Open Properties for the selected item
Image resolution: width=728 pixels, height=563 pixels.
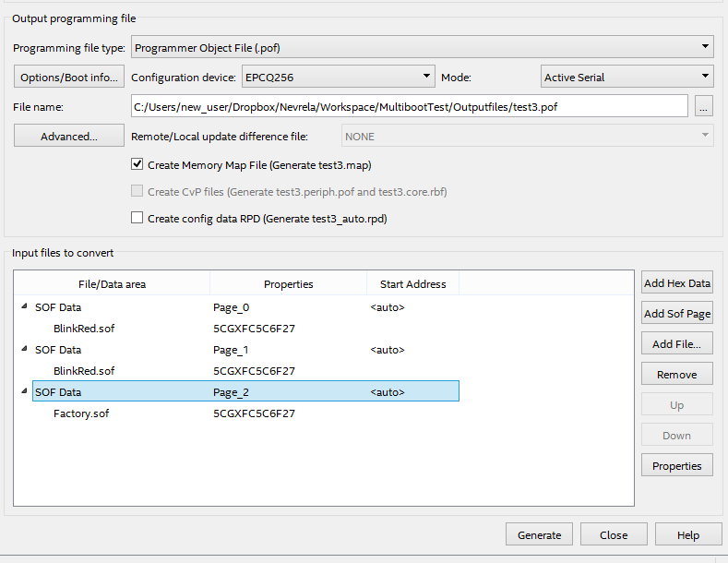pyautogui.click(x=677, y=466)
